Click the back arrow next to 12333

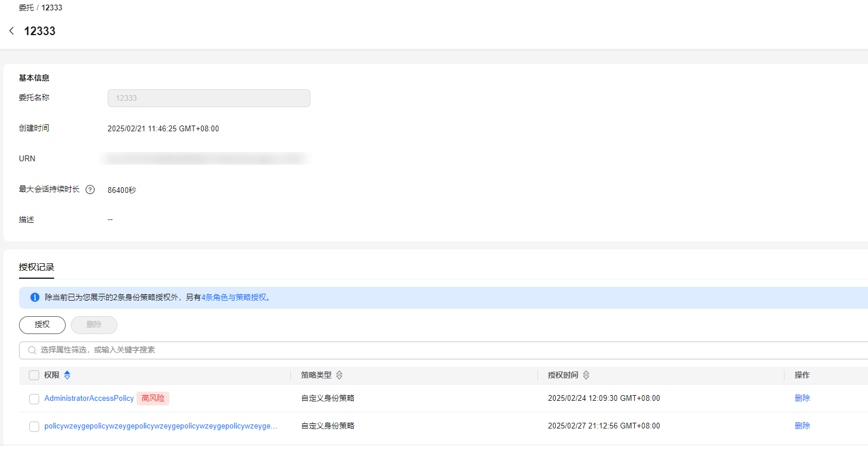pyautogui.click(x=12, y=31)
